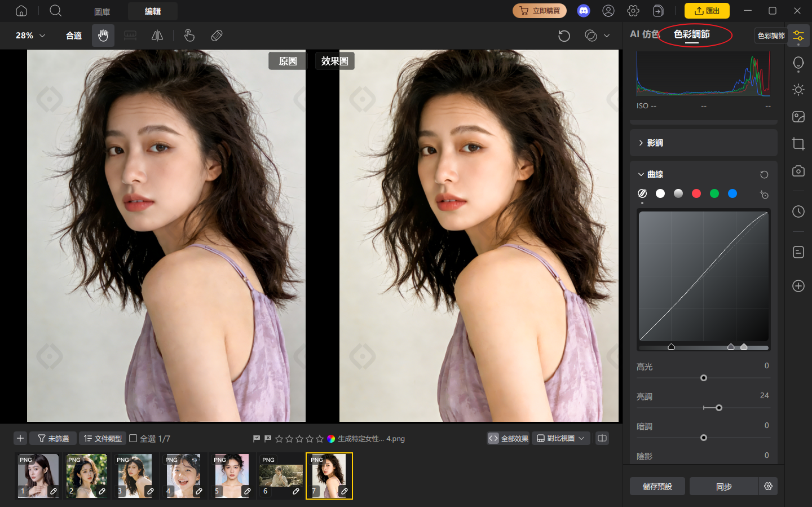Reset the curve with the reset icon

(764, 175)
